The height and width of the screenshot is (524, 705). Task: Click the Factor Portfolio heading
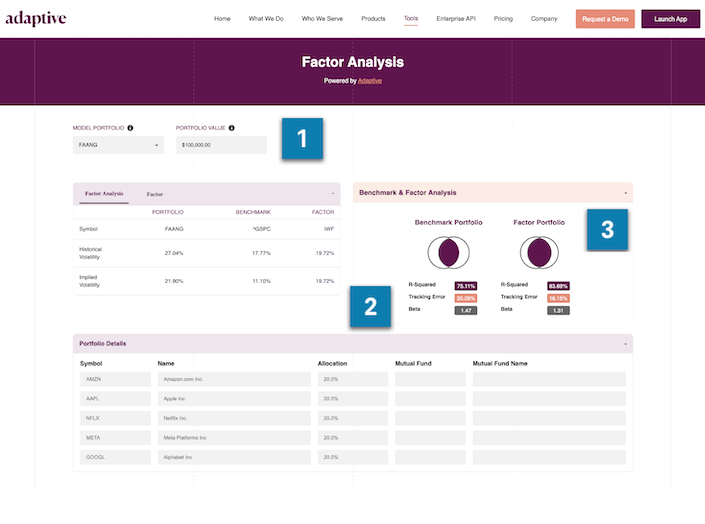tap(539, 222)
